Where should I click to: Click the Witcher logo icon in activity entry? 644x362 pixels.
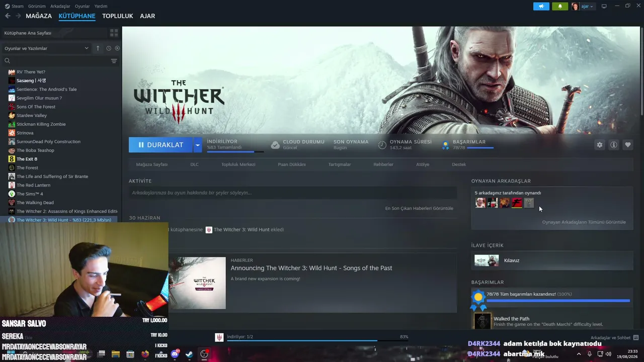point(209,230)
